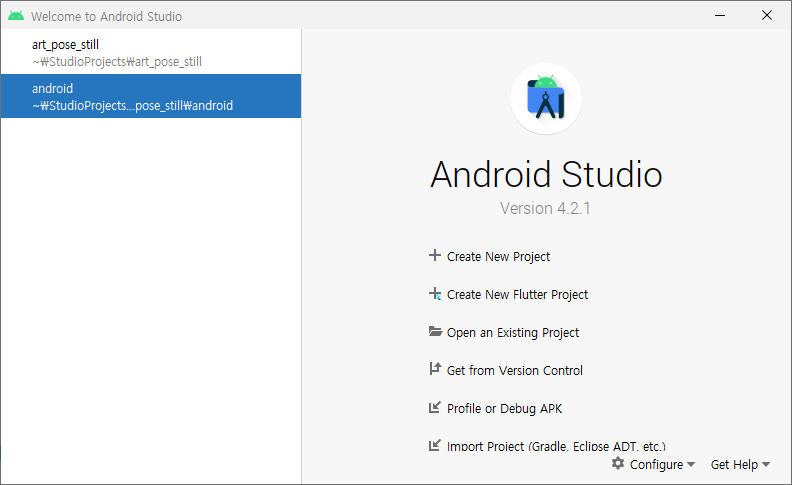This screenshot has height=485, width=792.
Task: Open the Get Help dropdown menu
Action: click(740, 464)
